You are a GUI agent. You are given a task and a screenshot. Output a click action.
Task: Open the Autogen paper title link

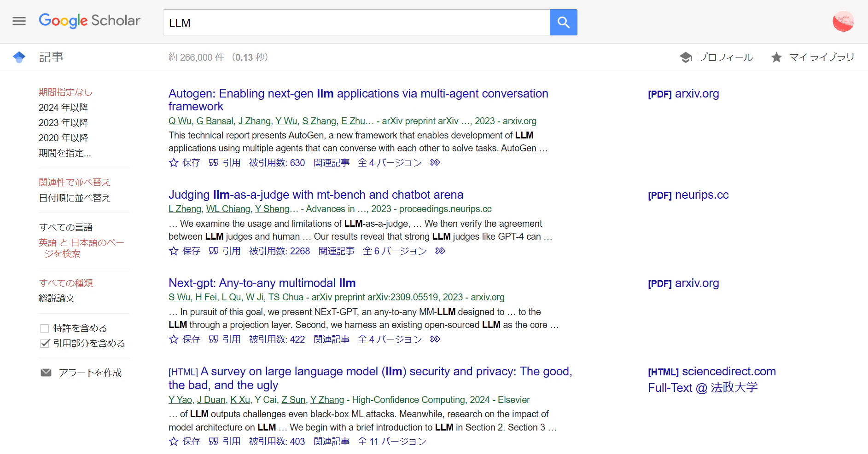[358, 100]
